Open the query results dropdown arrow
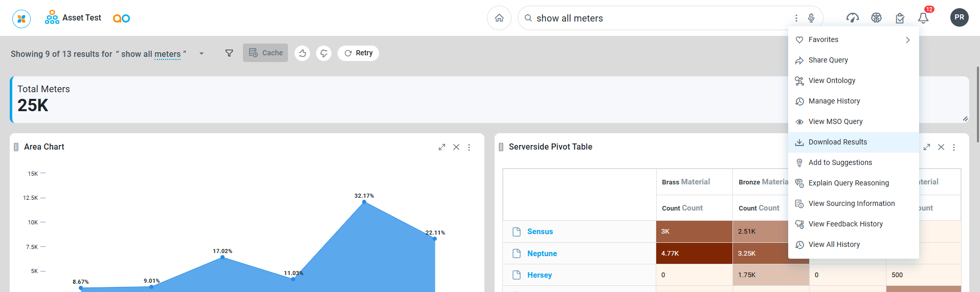980x292 pixels. [202, 54]
